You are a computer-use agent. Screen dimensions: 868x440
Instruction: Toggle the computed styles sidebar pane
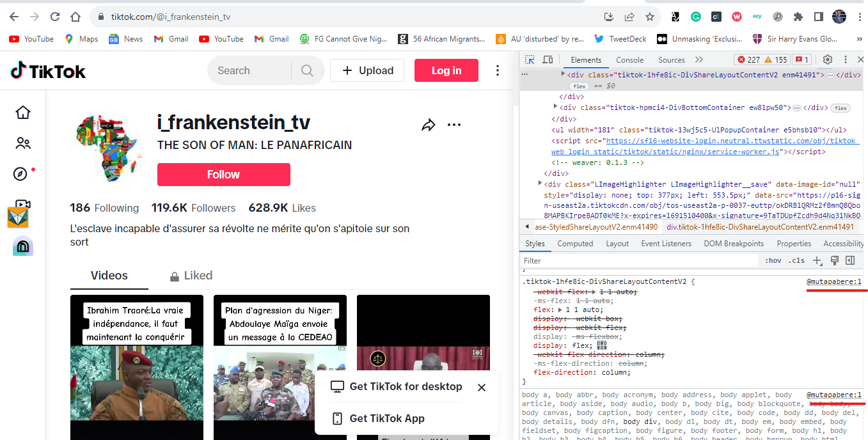[x=850, y=260]
